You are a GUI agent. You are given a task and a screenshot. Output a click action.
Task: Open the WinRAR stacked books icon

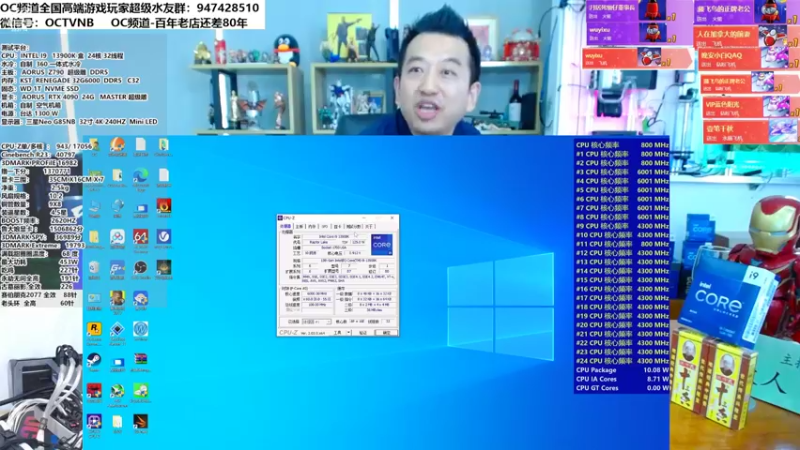(140, 360)
